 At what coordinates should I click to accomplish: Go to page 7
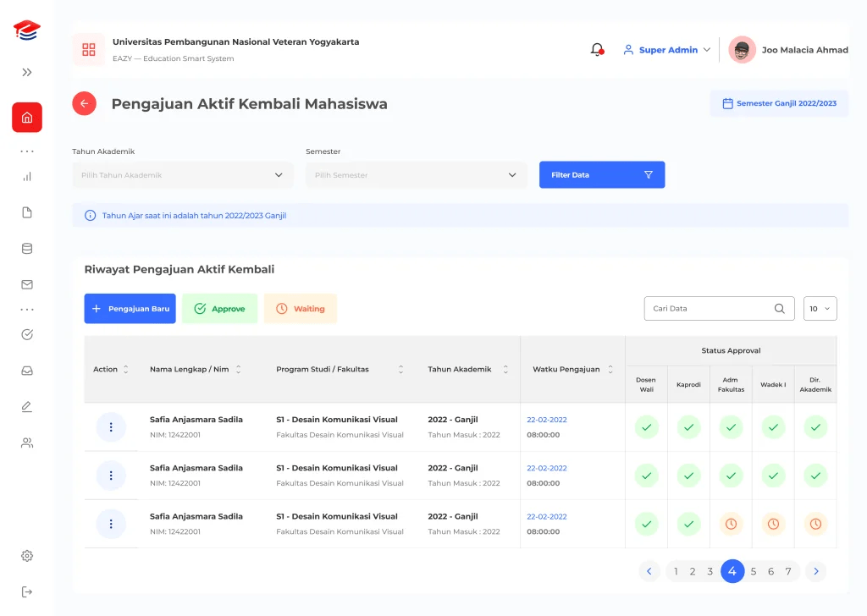(x=788, y=571)
